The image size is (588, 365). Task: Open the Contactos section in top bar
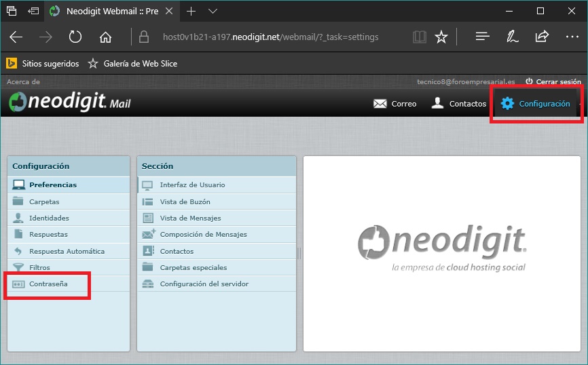pyautogui.click(x=458, y=103)
